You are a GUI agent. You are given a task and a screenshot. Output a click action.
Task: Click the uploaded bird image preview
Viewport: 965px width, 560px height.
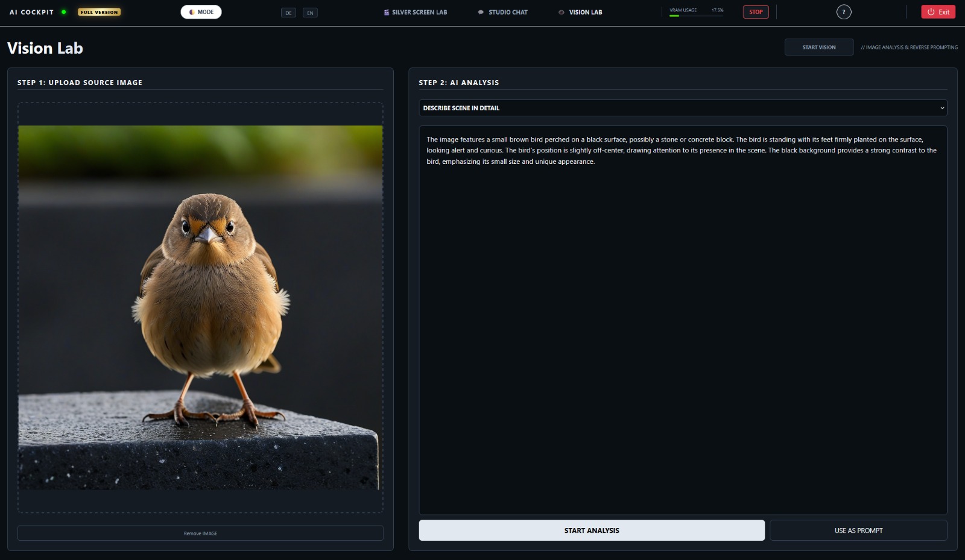click(x=200, y=307)
